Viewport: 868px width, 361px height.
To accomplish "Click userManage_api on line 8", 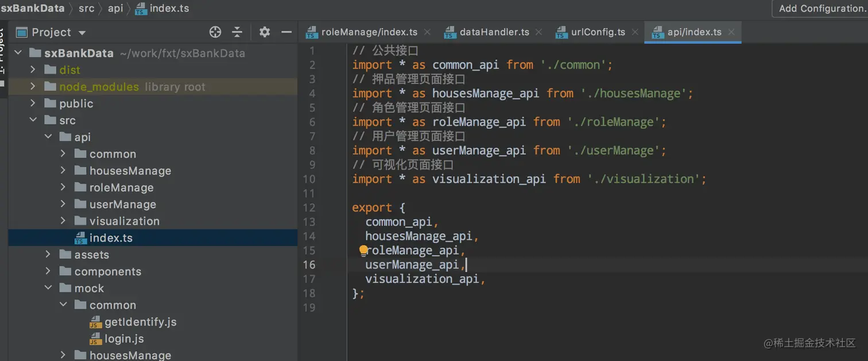I will (479, 151).
